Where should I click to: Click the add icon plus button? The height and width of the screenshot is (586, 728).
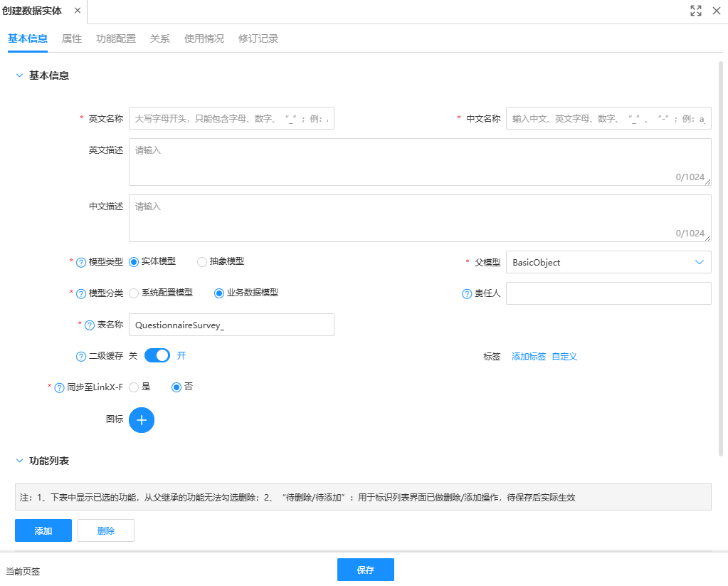click(x=142, y=420)
